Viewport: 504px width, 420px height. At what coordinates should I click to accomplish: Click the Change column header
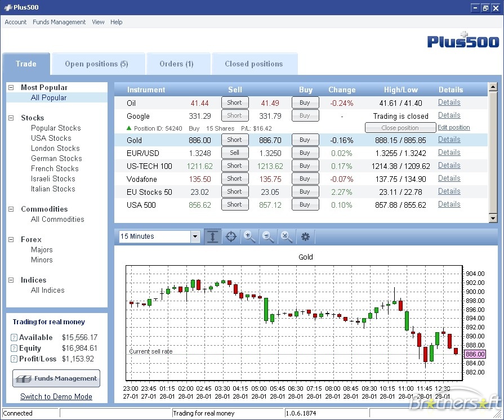point(342,90)
